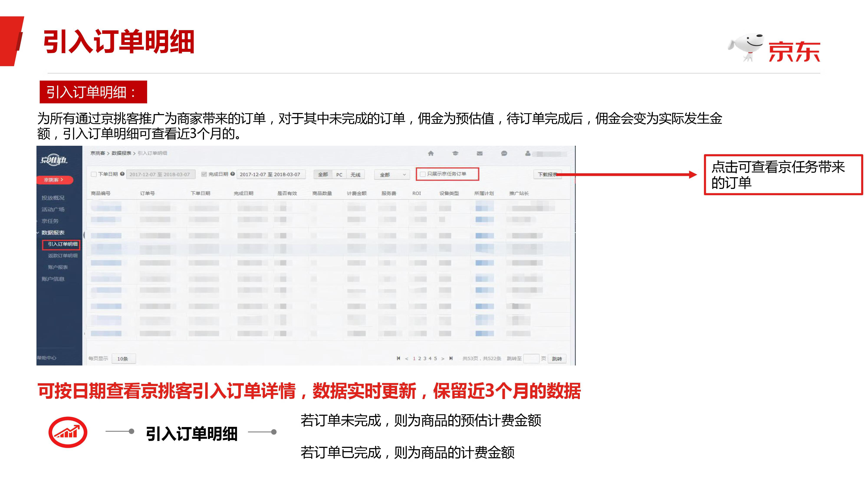Open 账户报表 sidebar item
Viewport: 868px width, 488px height.
click(58, 267)
